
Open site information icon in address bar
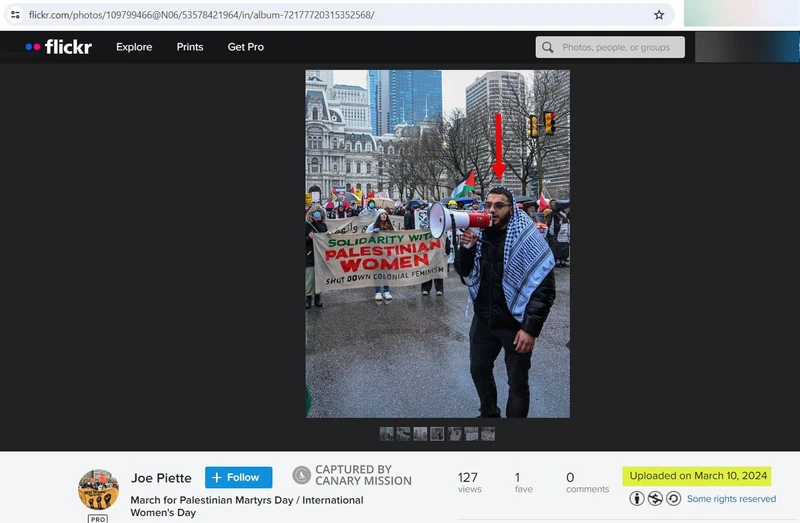click(14, 15)
